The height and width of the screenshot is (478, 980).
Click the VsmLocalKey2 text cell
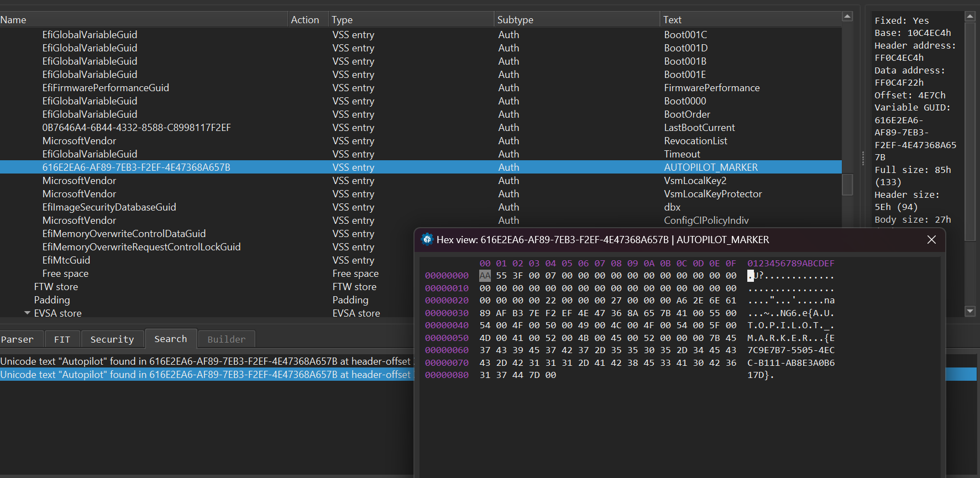[x=695, y=180]
